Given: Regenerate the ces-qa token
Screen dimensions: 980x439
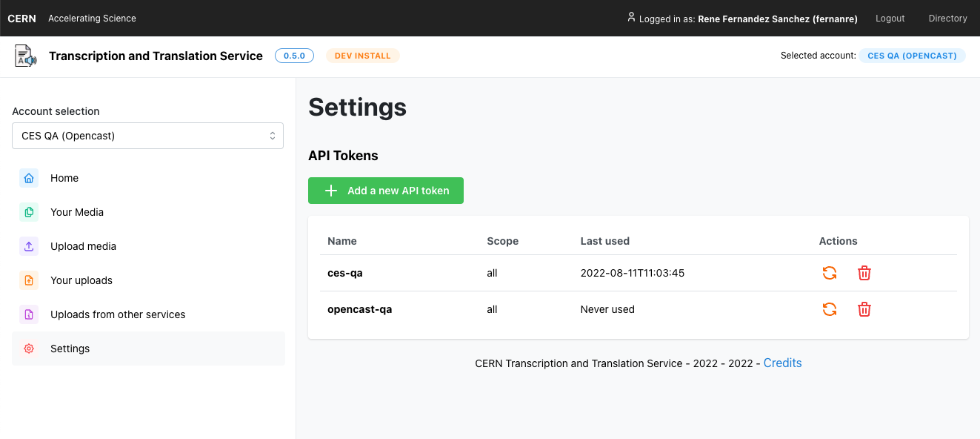Looking at the screenshot, I should pyautogui.click(x=830, y=273).
